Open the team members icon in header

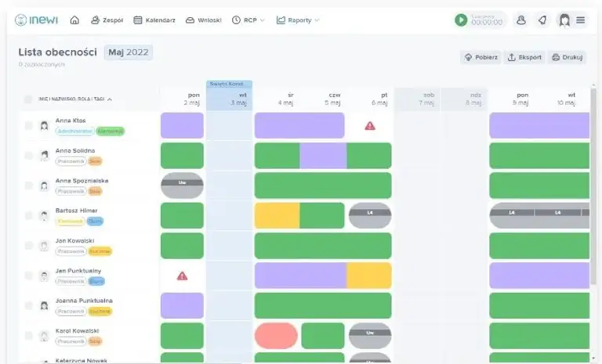(x=520, y=20)
